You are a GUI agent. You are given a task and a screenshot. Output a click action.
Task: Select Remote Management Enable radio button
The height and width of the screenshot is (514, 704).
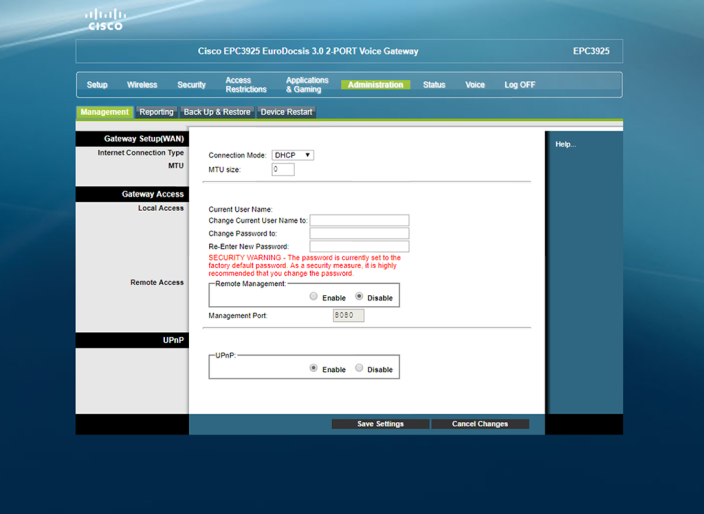[x=313, y=297]
